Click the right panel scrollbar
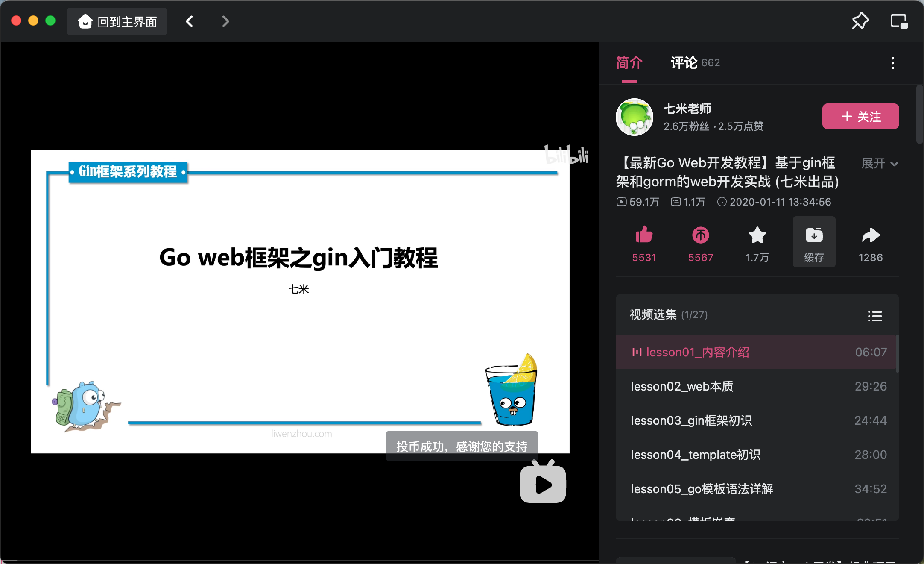The width and height of the screenshot is (924, 564). (x=919, y=115)
